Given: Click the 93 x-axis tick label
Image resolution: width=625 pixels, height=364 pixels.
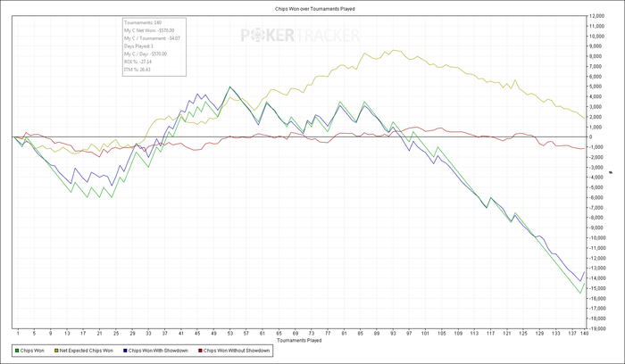Looking at the screenshot, I should 393,334.
